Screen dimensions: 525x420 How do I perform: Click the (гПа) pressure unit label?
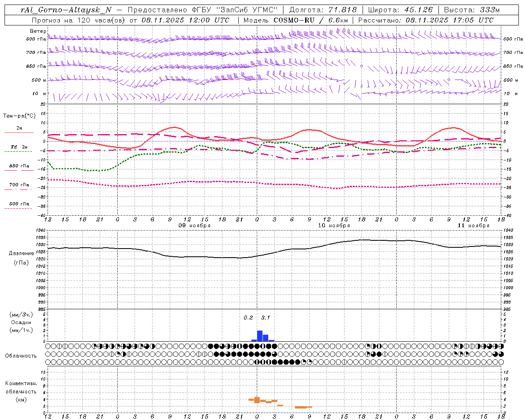[21, 263]
